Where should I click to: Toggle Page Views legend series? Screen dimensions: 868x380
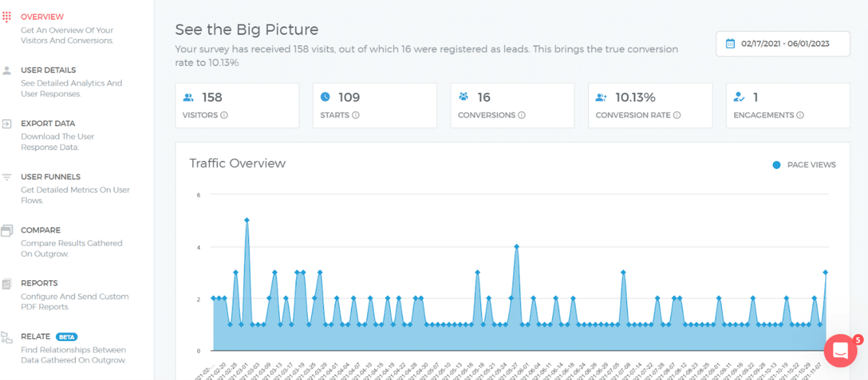804,165
